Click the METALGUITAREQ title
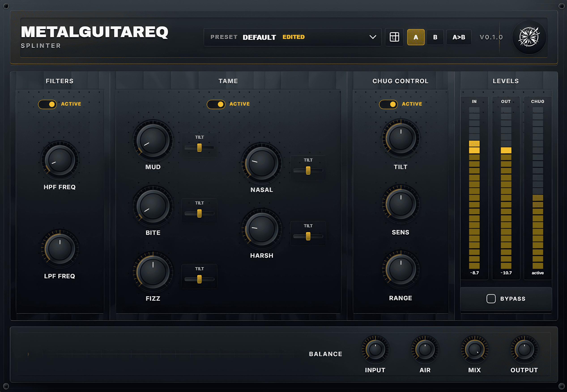This screenshot has width=567, height=392. pos(95,32)
